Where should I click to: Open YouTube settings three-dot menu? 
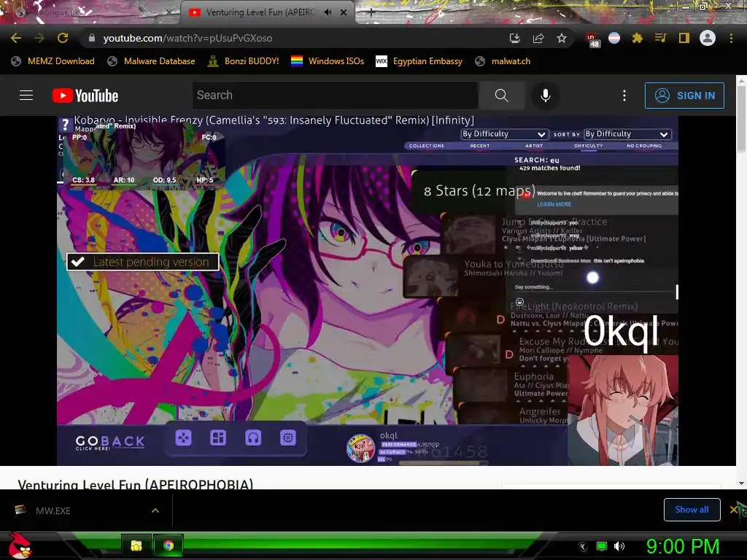click(x=624, y=96)
